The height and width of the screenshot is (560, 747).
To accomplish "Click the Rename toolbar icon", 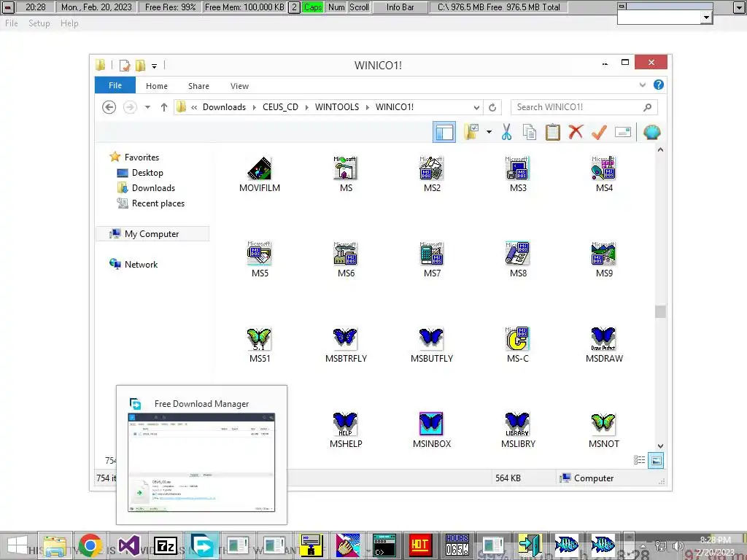I will [623, 132].
